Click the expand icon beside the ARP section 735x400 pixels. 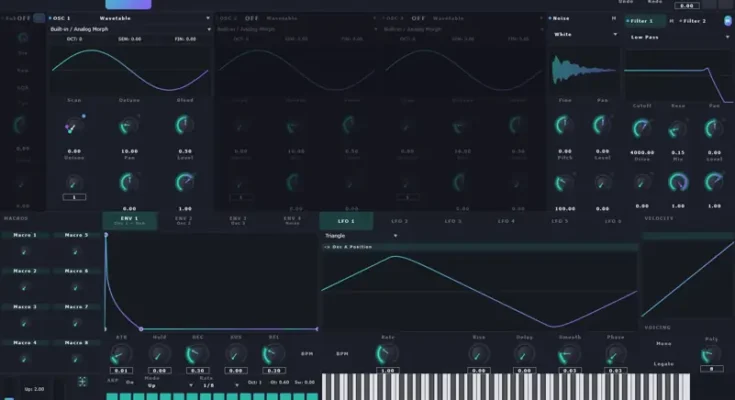[x=82, y=381]
